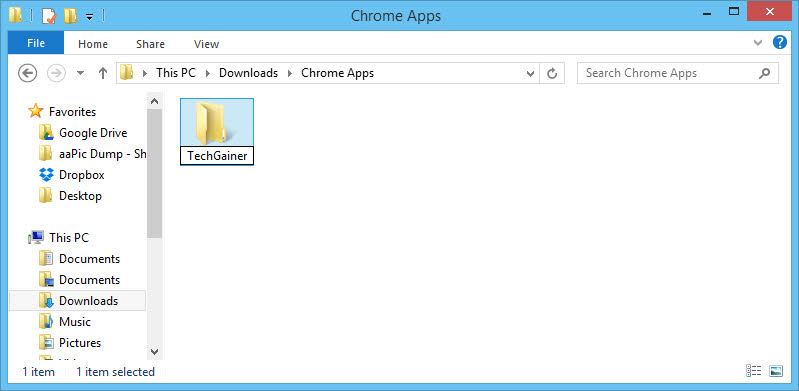Click the New Folder icon in title bar
Image resolution: width=799 pixels, height=391 pixels.
tap(70, 15)
